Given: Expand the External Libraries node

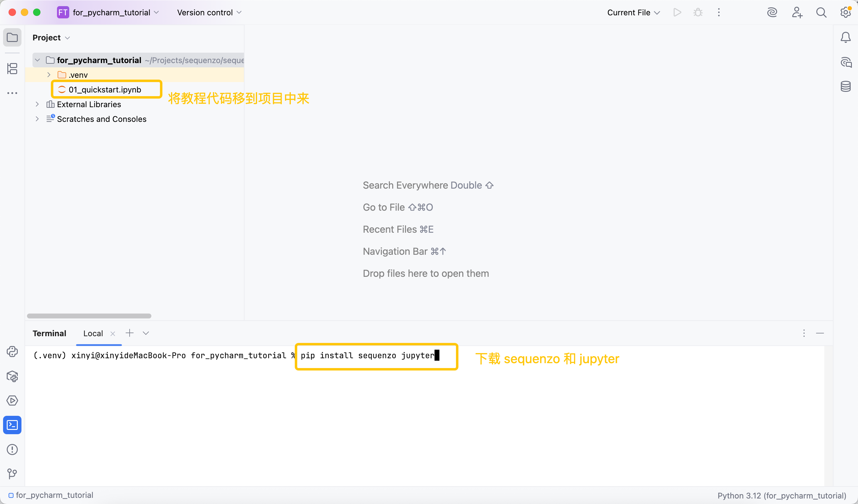Looking at the screenshot, I should (37, 104).
